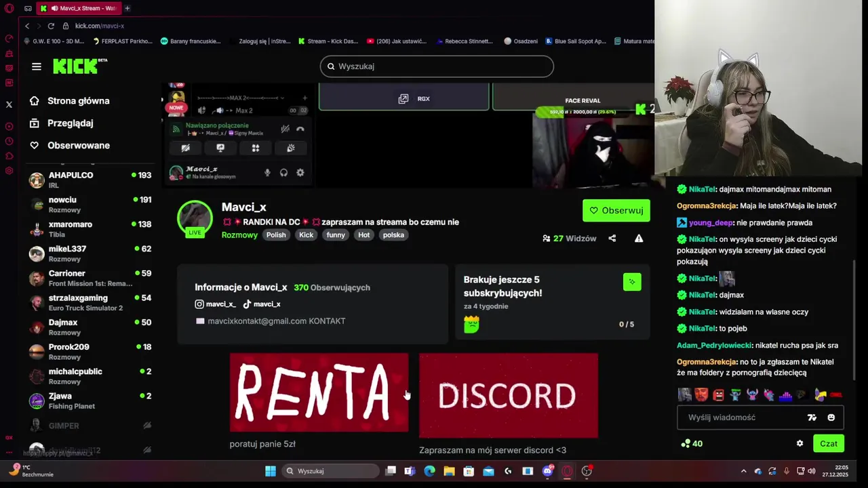Open strzalaxgaming channel in sidebar
Screen dimensions: 868x488
pos(91,302)
